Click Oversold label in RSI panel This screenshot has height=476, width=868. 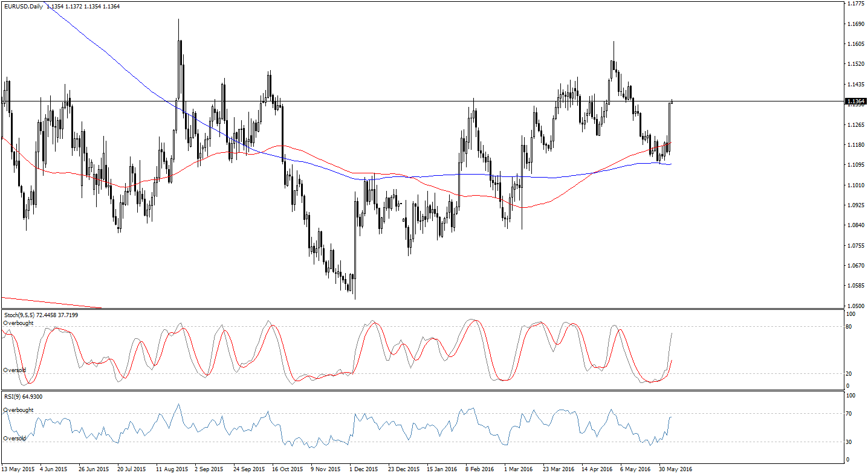[x=15, y=439]
